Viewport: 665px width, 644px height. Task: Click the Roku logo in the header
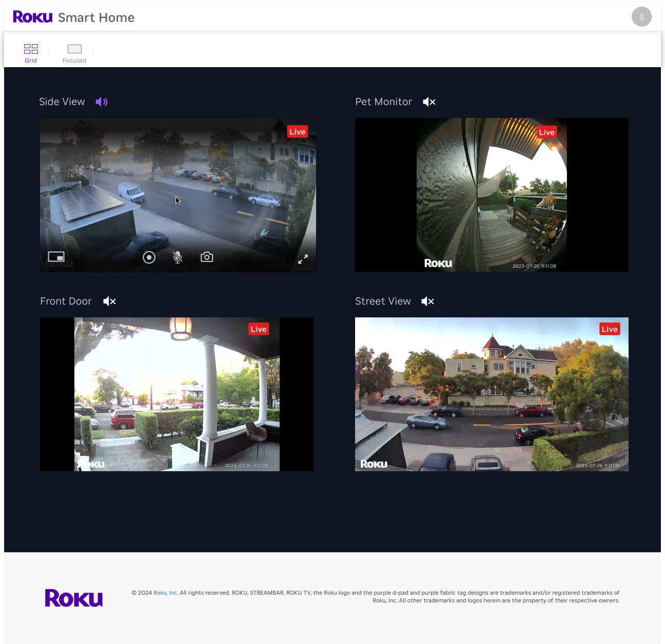pos(32,16)
